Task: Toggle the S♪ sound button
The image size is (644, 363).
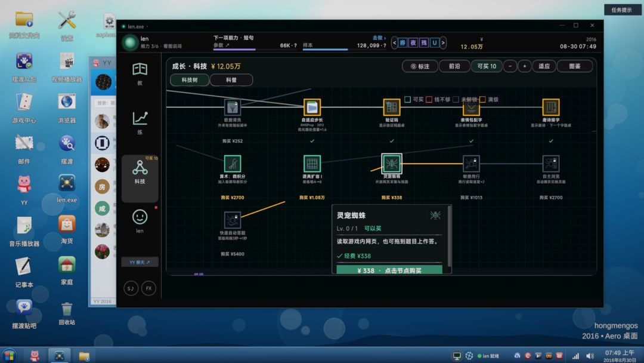Action: pos(131,288)
